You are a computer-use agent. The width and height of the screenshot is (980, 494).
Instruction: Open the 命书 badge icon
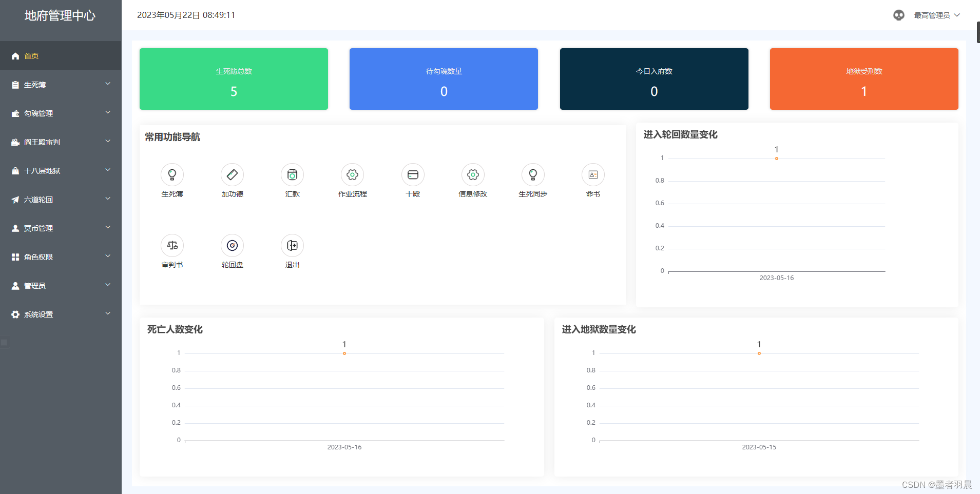tap(593, 174)
